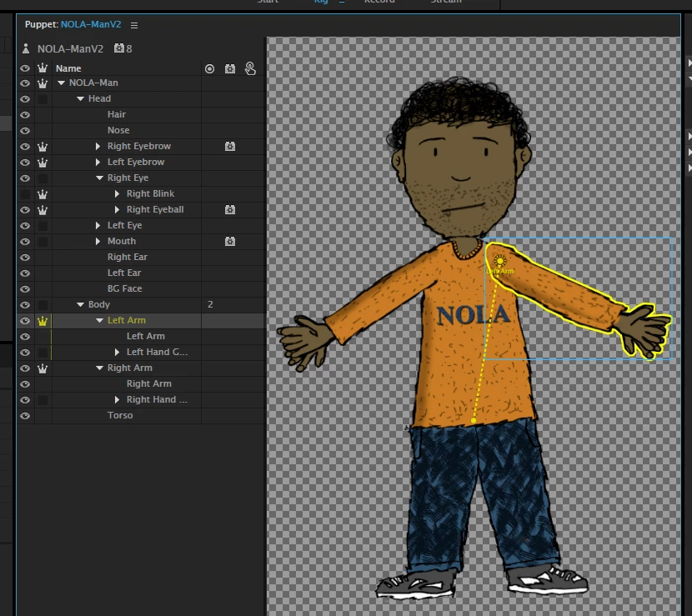Toggle crown on Right Eyebrow row
The image size is (692, 616).
point(43,147)
